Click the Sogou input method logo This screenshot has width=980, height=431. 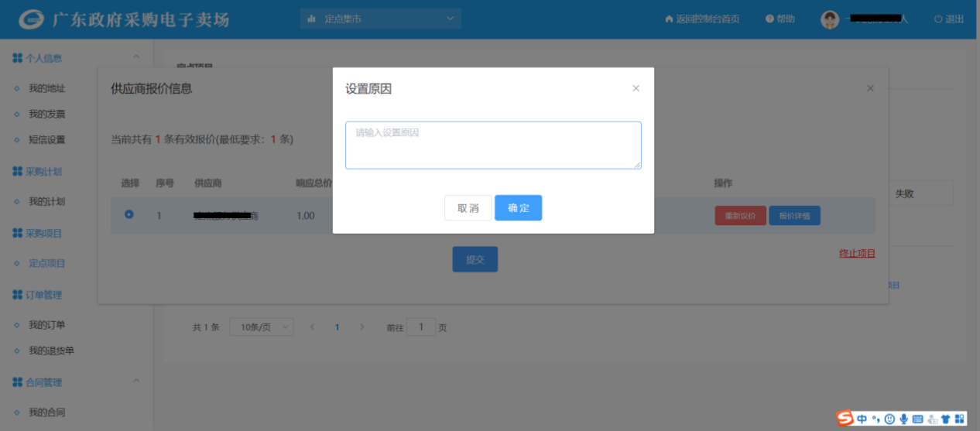845,419
